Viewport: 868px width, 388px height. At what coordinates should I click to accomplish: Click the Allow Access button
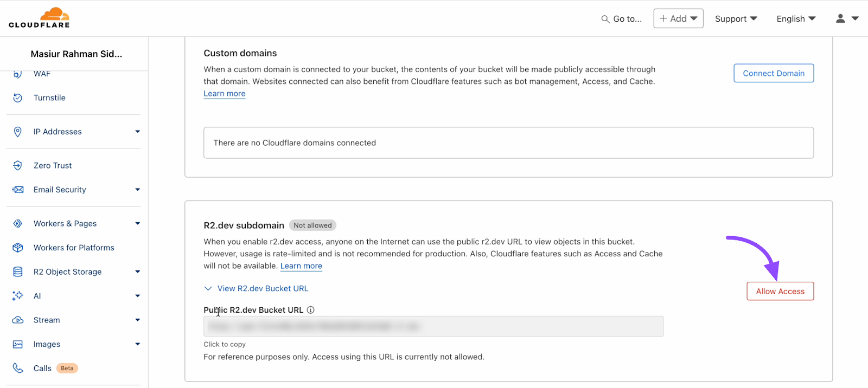click(x=780, y=291)
